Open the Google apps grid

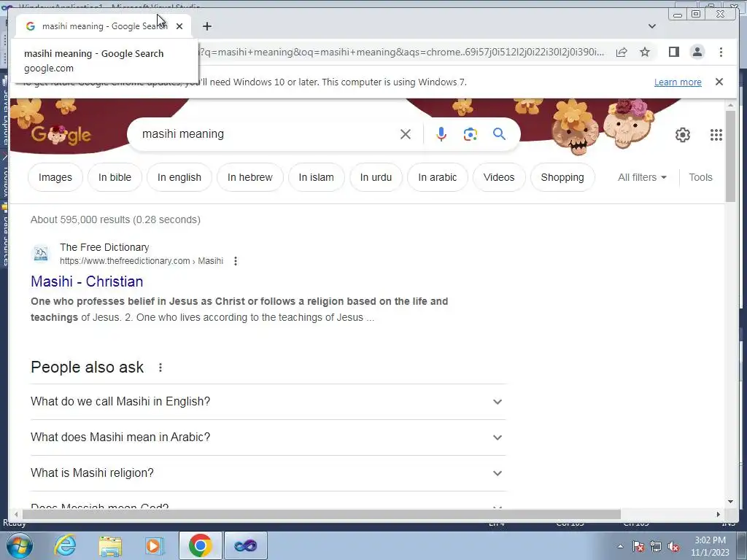click(x=716, y=135)
